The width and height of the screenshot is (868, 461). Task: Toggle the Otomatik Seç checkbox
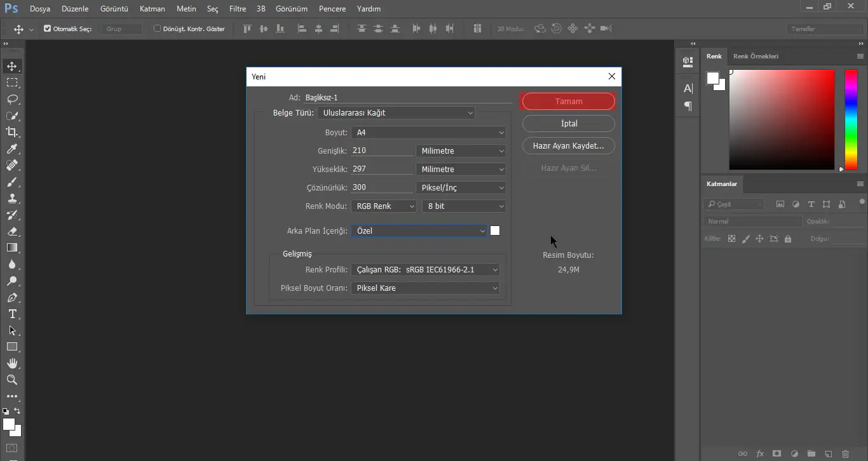click(x=48, y=29)
